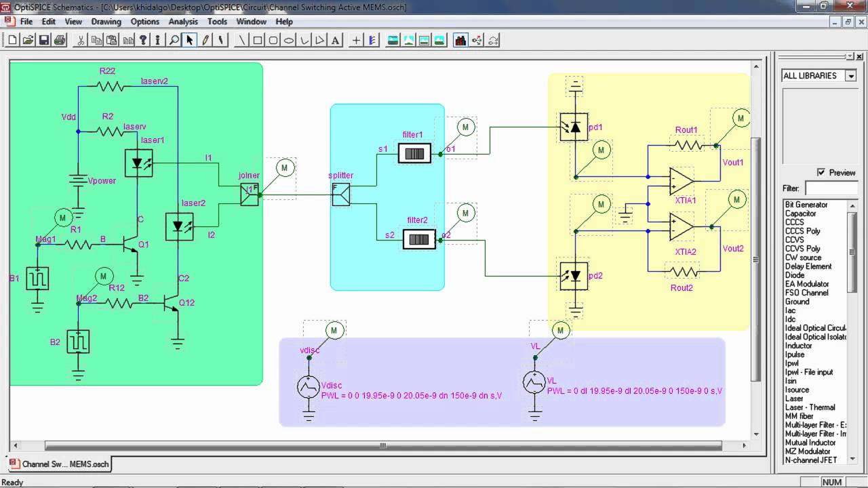
Task: Select the pointer arrow tool
Action: 190,40
